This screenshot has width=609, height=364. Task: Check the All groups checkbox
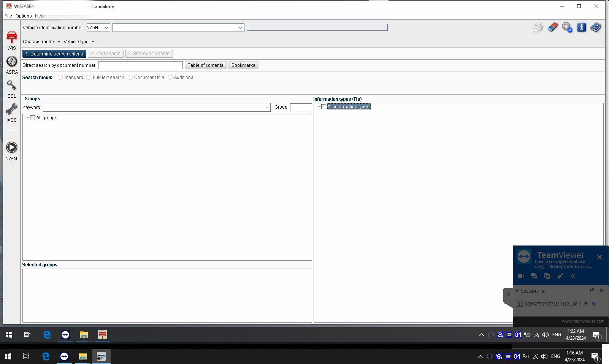33,118
